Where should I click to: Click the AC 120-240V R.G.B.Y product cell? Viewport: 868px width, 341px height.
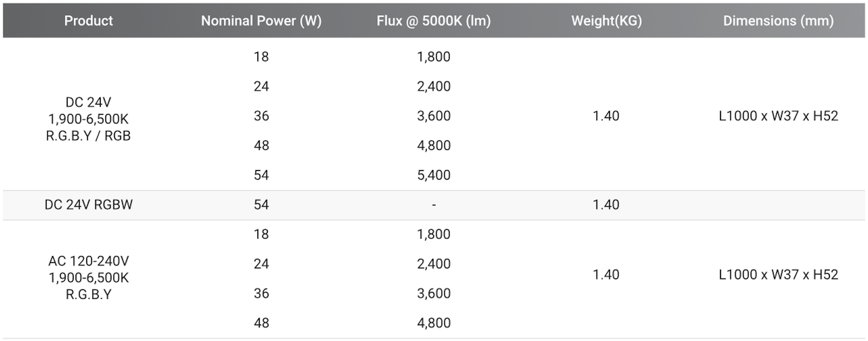tap(88, 277)
